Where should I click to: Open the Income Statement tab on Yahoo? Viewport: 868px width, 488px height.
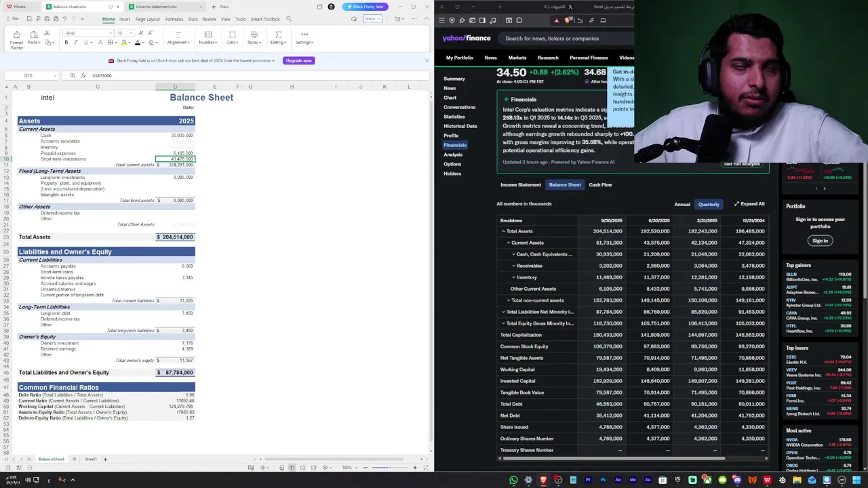pos(521,185)
